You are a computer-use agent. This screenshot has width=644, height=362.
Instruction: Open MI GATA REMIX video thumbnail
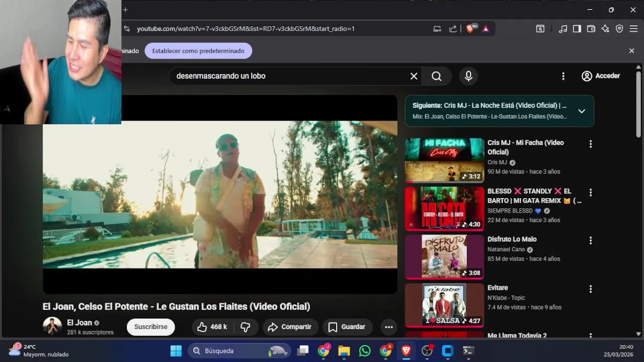[x=445, y=209]
